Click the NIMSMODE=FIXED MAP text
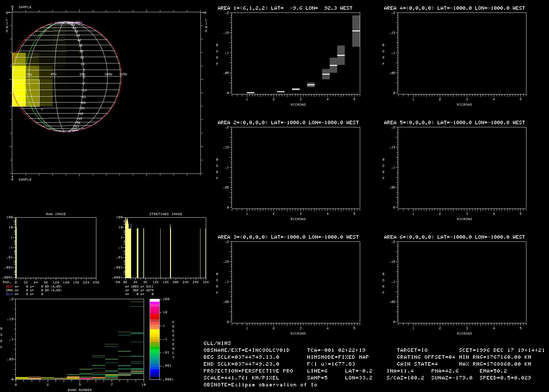 pyautogui.click(x=338, y=357)
